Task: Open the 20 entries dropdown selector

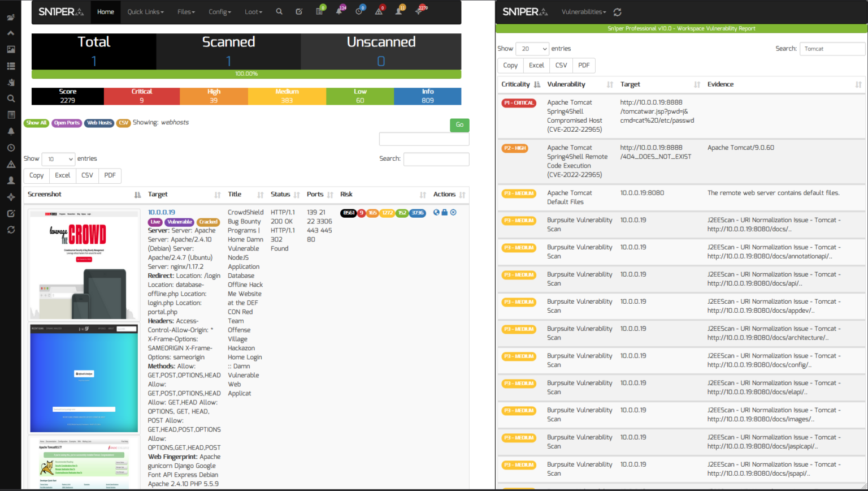Action: 532,49
